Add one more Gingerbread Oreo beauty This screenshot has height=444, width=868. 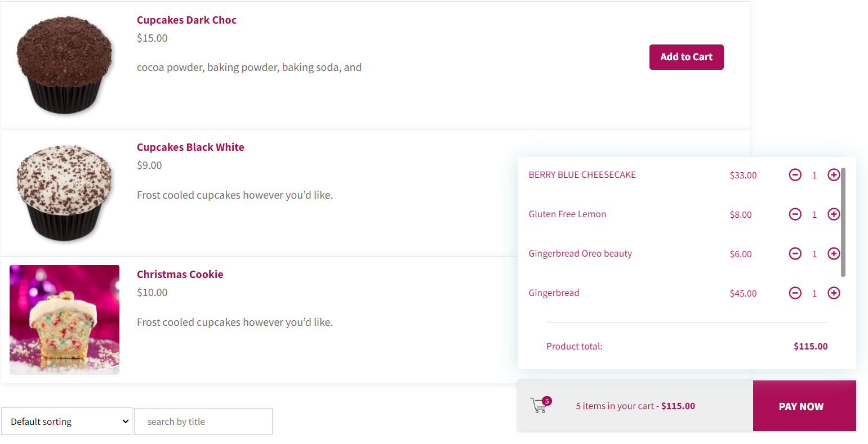click(834, 254)
